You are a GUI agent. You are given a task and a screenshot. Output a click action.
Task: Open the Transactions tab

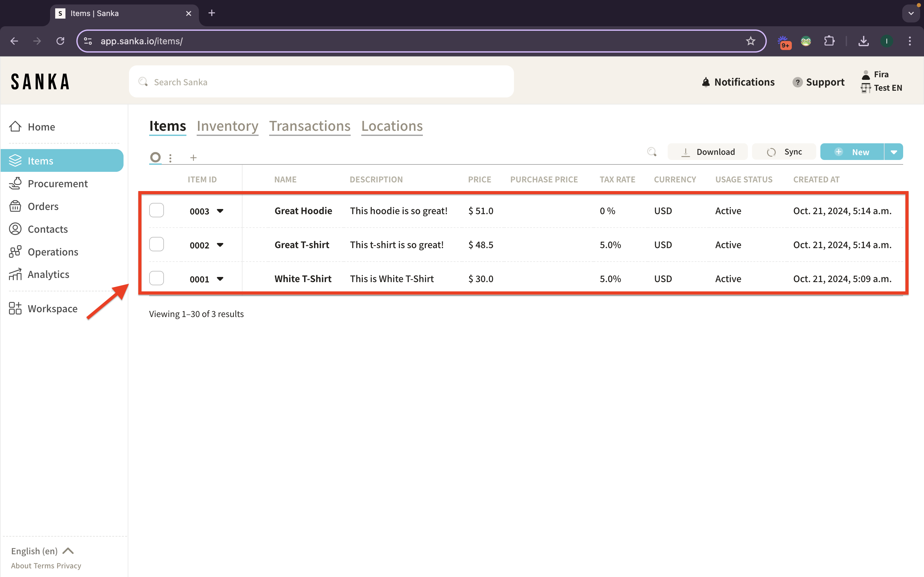click(310, 126)
